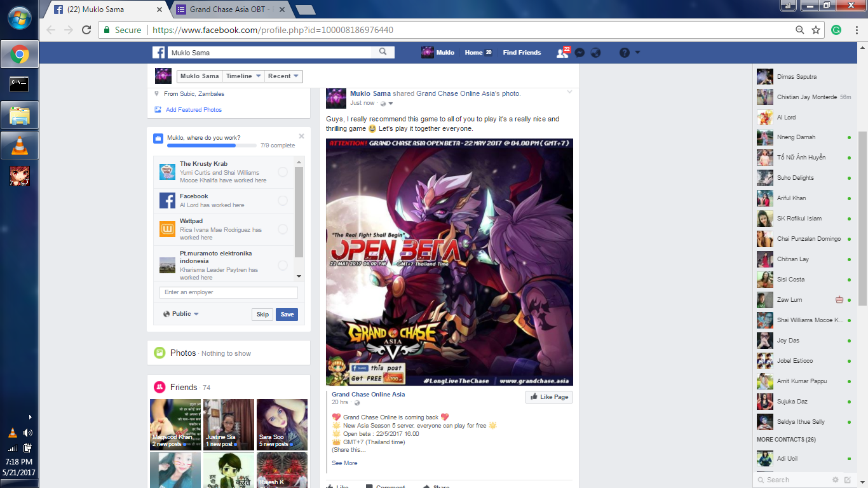The height and width of the screenshot is (488, 868).
Task: Click the volume speaker tray icon
Action: [x=27, y=433]
